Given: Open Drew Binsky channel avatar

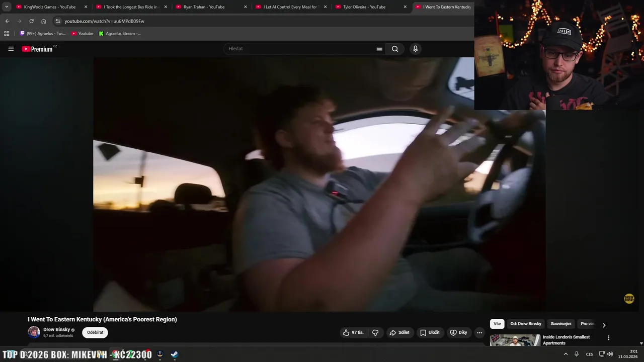Looking at the screenshot, I should tap(34, 332).
